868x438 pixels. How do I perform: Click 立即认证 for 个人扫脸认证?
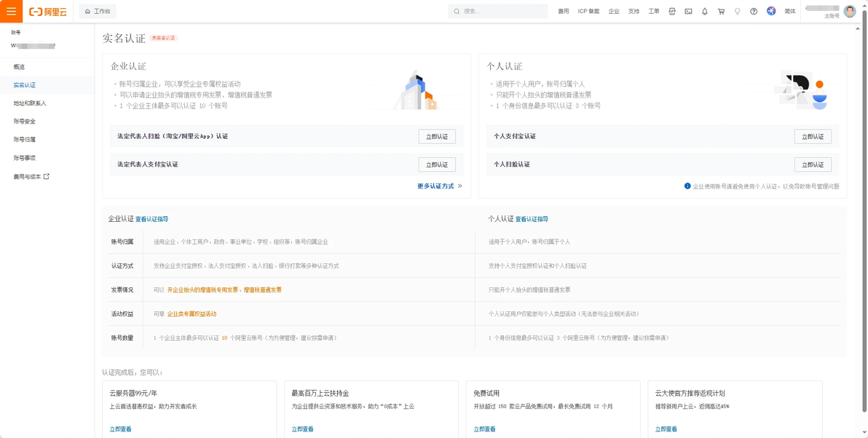[813, 164]
